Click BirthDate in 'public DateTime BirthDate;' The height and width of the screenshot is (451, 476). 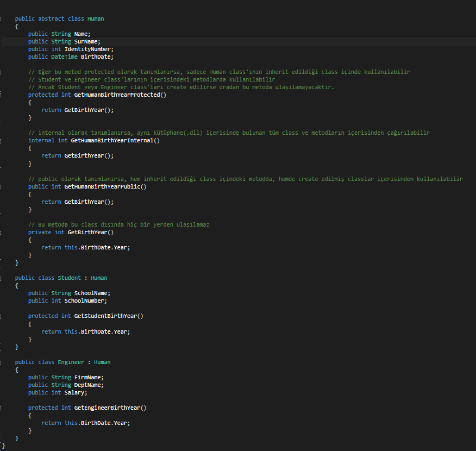pyautogui.click(x=96, y=57)
